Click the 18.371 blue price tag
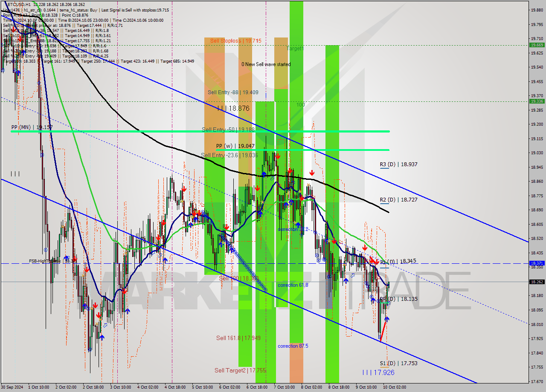Screen dimensions: 546x392 (537, 263)
